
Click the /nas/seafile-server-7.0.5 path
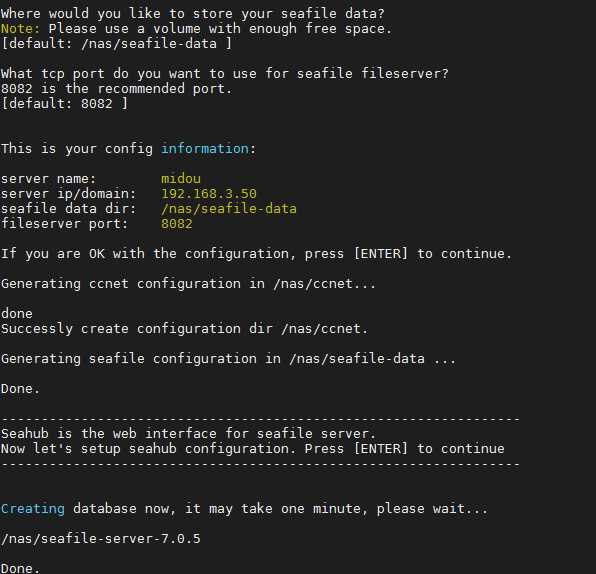(x=101, y=539)
